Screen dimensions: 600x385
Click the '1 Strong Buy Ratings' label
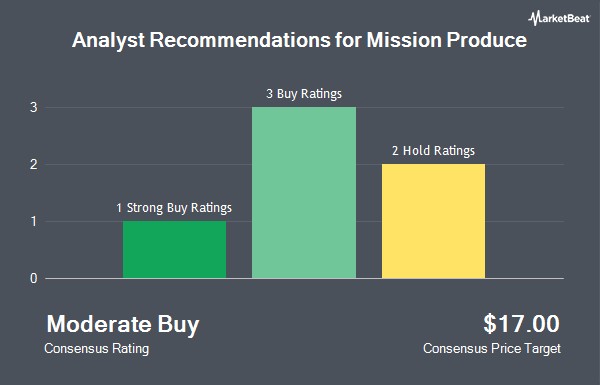(174, 208)
